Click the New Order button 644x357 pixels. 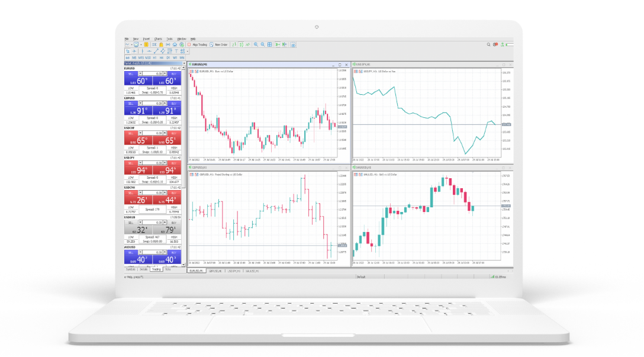219,44
